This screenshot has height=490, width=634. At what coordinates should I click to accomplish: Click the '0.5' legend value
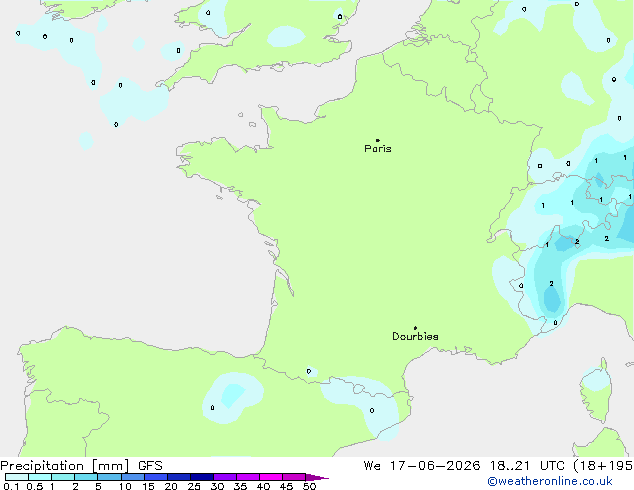pos(35,486)
